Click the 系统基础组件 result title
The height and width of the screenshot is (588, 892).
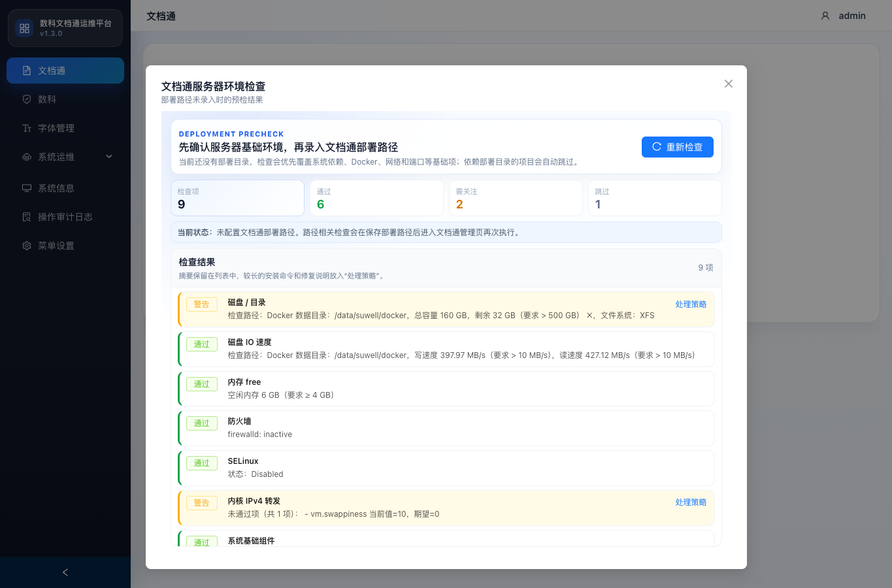tap(251, 541)
